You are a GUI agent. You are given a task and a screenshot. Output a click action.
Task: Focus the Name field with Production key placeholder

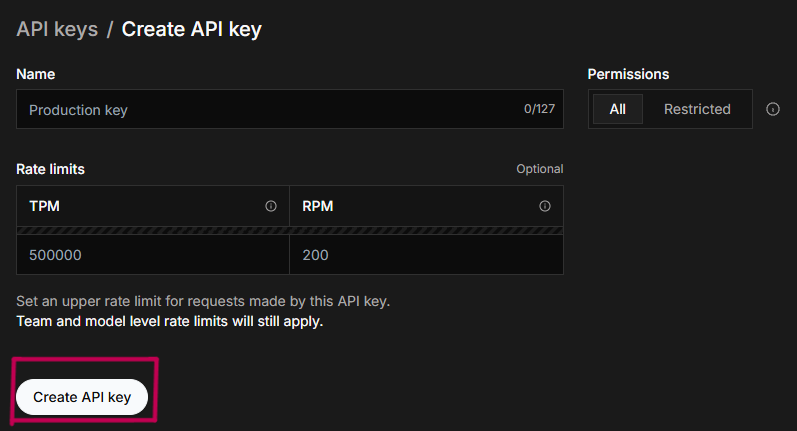pos(290,109)
